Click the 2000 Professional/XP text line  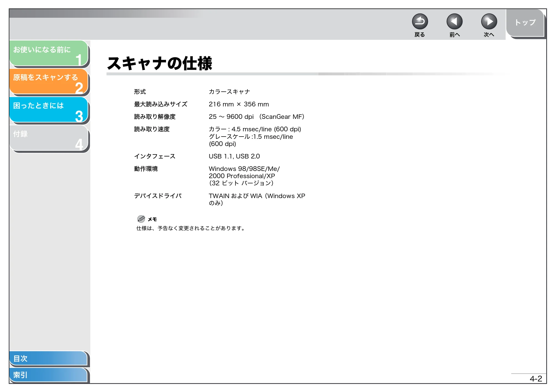242,176
